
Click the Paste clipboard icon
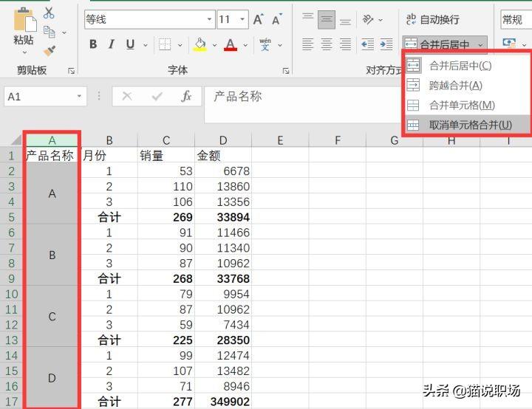[24, 20]
